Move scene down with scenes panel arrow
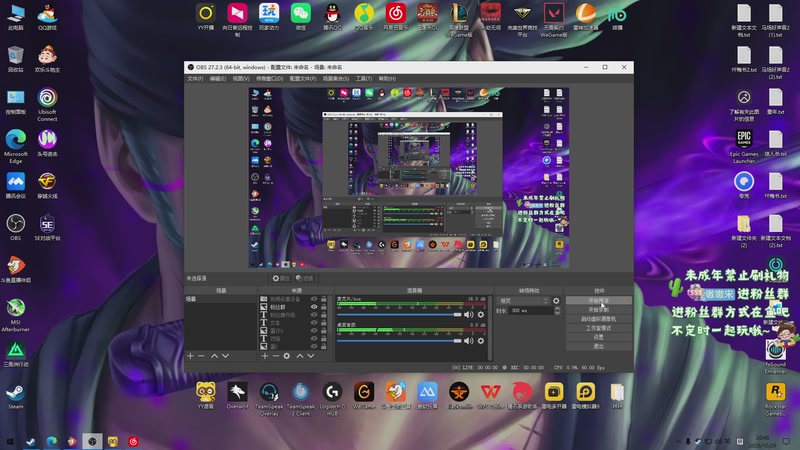Screen dimensions: 800x450 (x=225, y=356)
